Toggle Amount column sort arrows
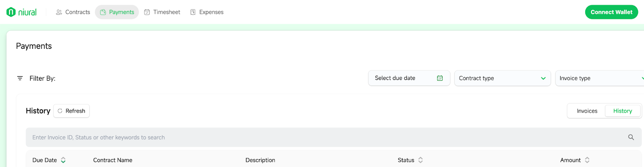Image resolution: width=644 pixels, height=167 pixels. [587, 160]
